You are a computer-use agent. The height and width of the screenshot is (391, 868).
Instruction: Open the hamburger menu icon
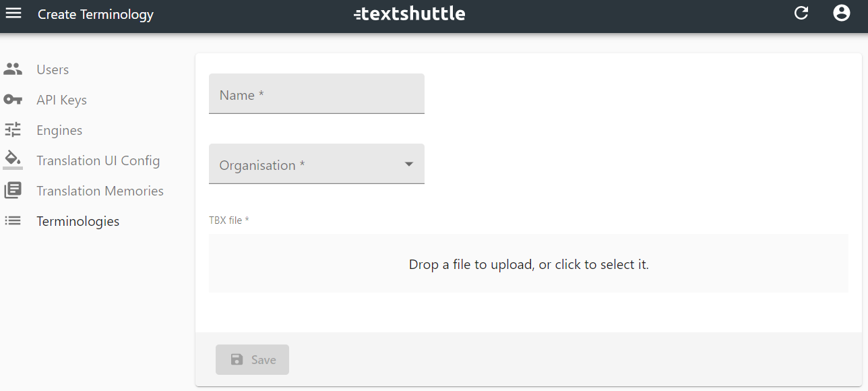13,13
